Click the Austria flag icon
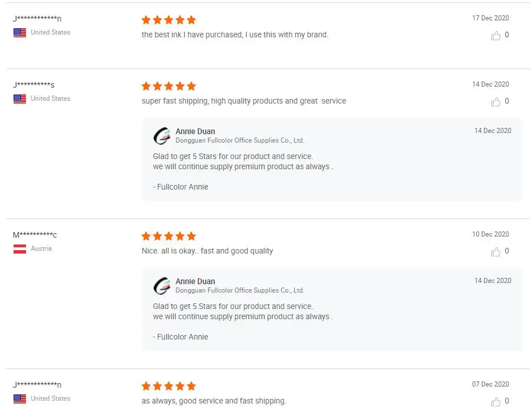Viewport: 532px width, 412px height. click(20, 249)
